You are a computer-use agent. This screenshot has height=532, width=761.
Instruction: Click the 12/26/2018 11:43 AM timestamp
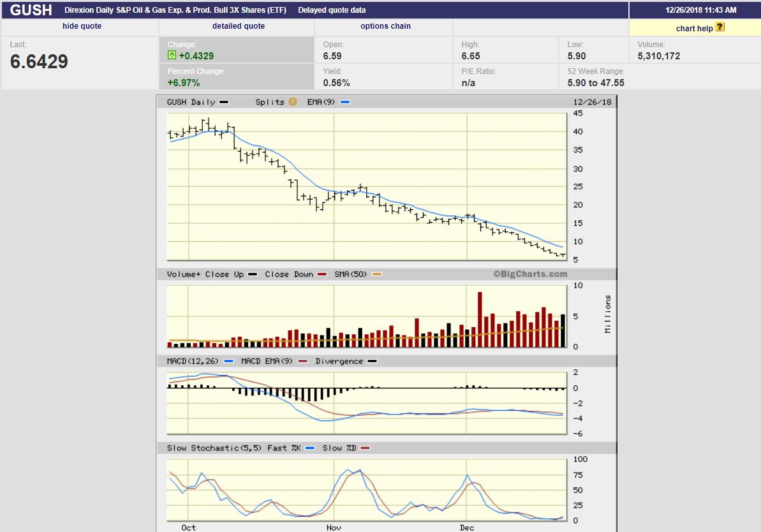701,10
